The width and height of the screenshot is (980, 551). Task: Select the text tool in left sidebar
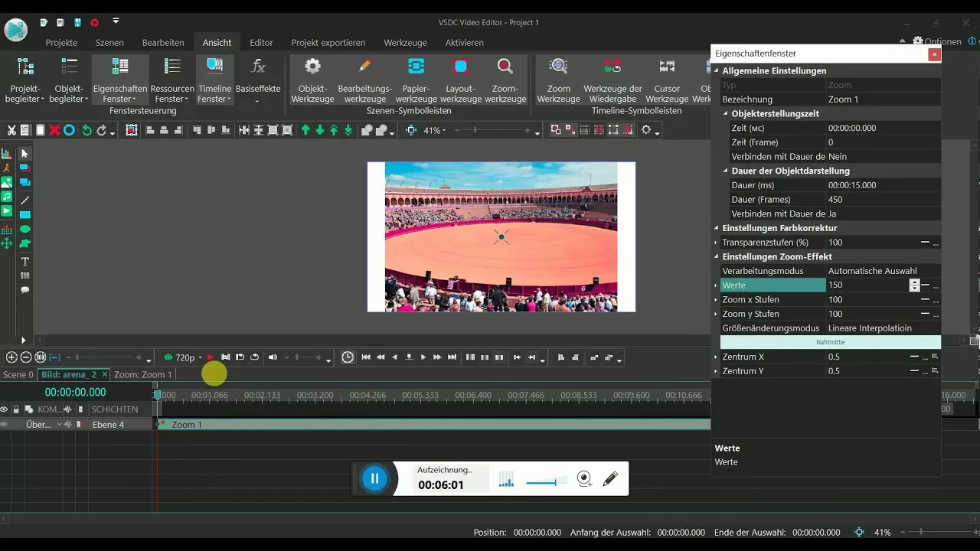[24, 262]
